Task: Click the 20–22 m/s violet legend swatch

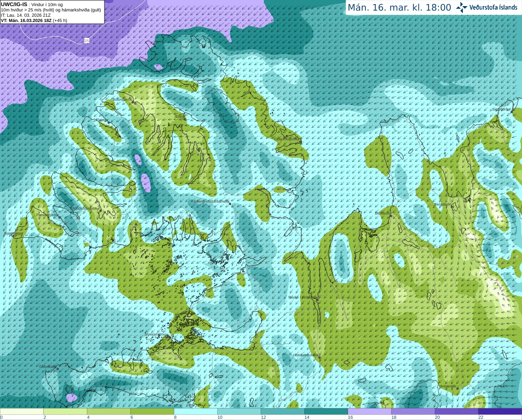Action: coord(457,411)
